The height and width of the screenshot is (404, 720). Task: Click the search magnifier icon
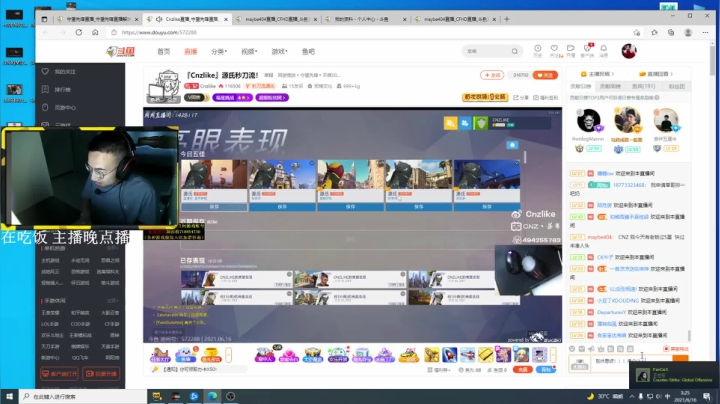pyautogui.click(x=515, y=51)
